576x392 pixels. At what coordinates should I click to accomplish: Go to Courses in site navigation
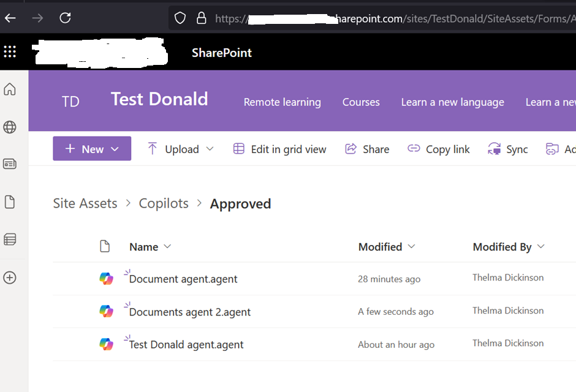pyautogui.click(x=361, y=102)
